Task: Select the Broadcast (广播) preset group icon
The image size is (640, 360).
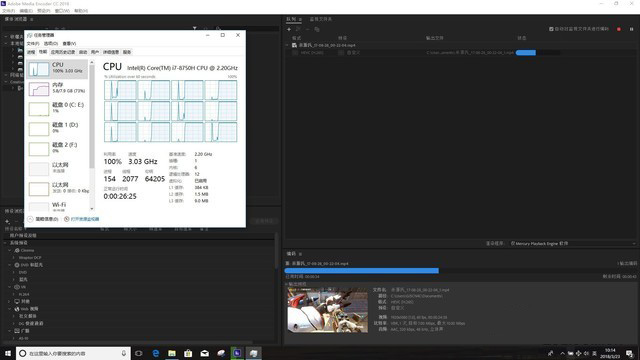Action: point(17,331)
